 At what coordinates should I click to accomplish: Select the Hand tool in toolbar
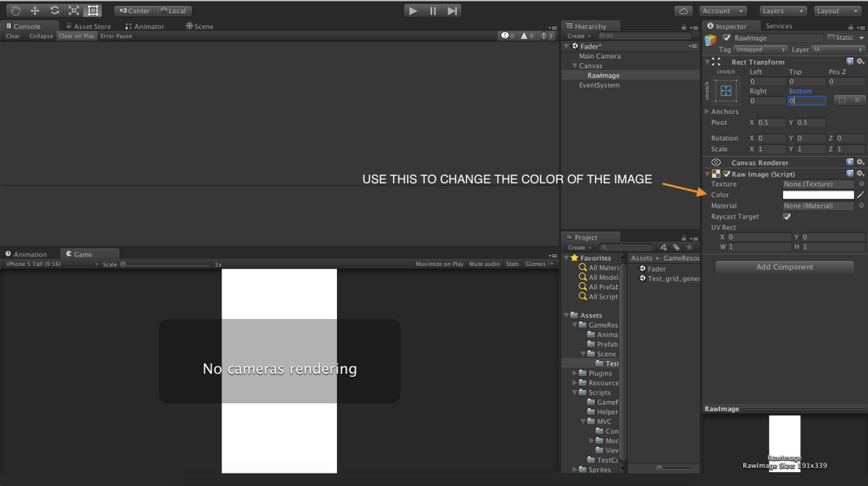pos(15,10)
